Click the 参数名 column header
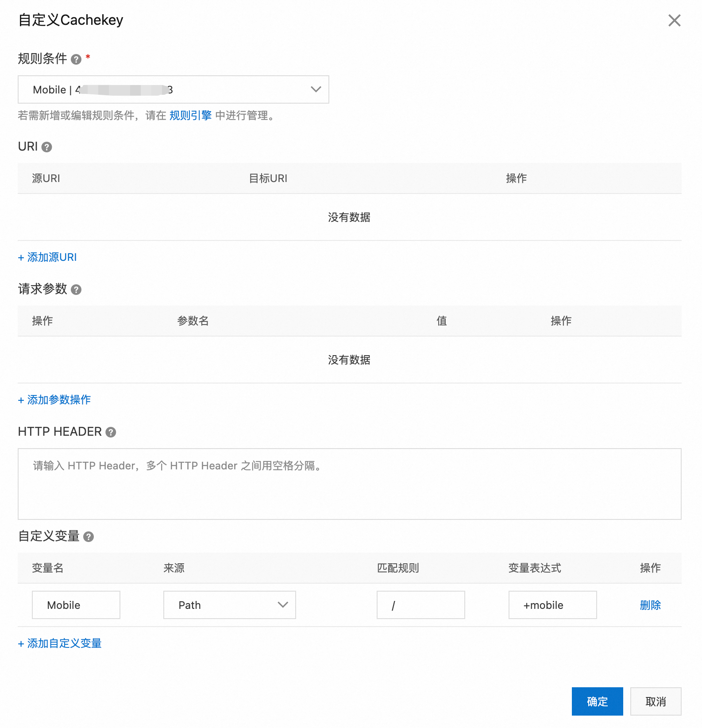This screenshot has width=702, height=728. [x=193, y=321]
